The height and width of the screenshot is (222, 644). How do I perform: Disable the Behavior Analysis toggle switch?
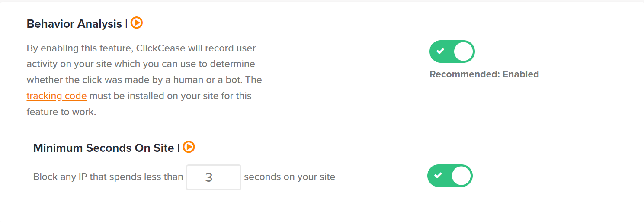(452, 51)
